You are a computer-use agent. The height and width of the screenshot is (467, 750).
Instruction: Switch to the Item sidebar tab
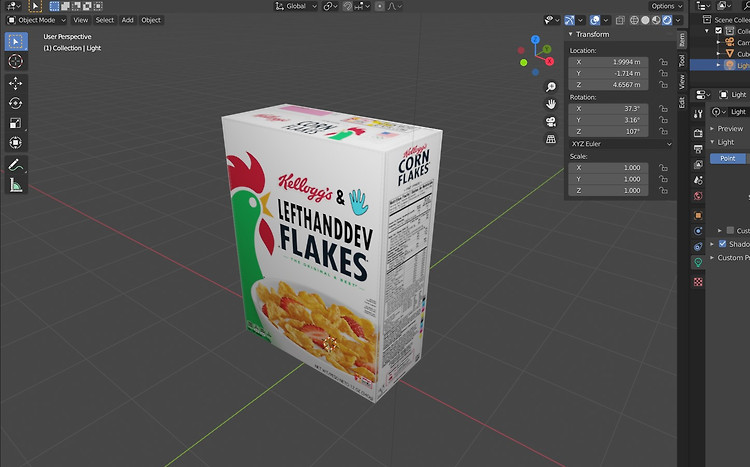coord(682,40)
